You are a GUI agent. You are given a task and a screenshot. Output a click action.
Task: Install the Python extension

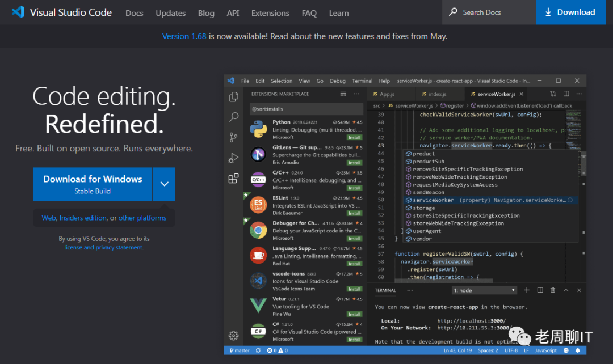[x=354, y=137]
